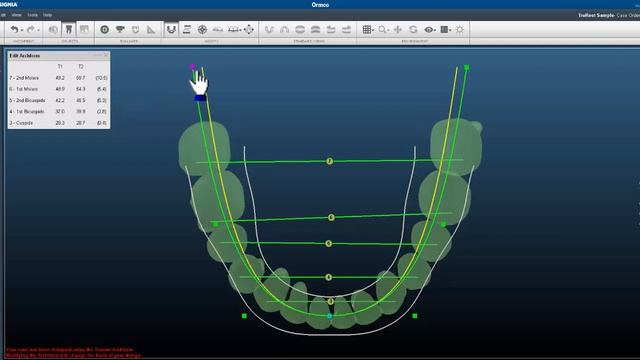Click the top-right green archform handle
The width and height of the screenshot is (640, 360).
[467, 67]
